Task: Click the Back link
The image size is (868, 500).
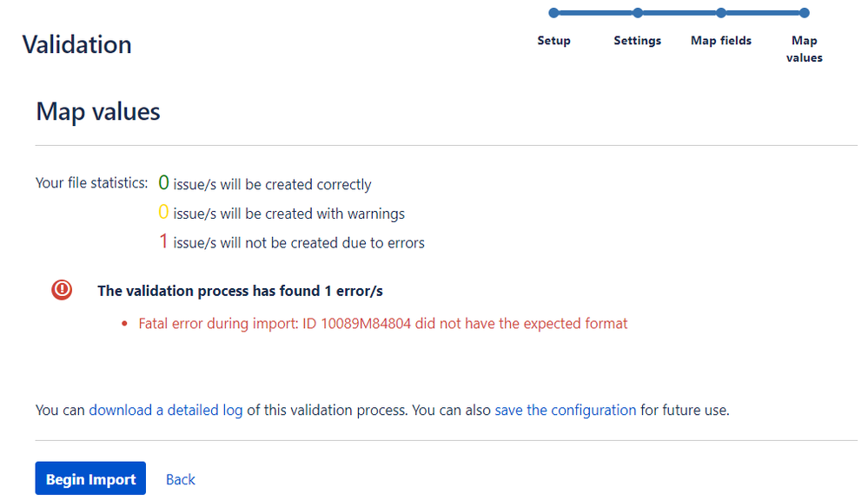Action: click(x=181, y=479)
